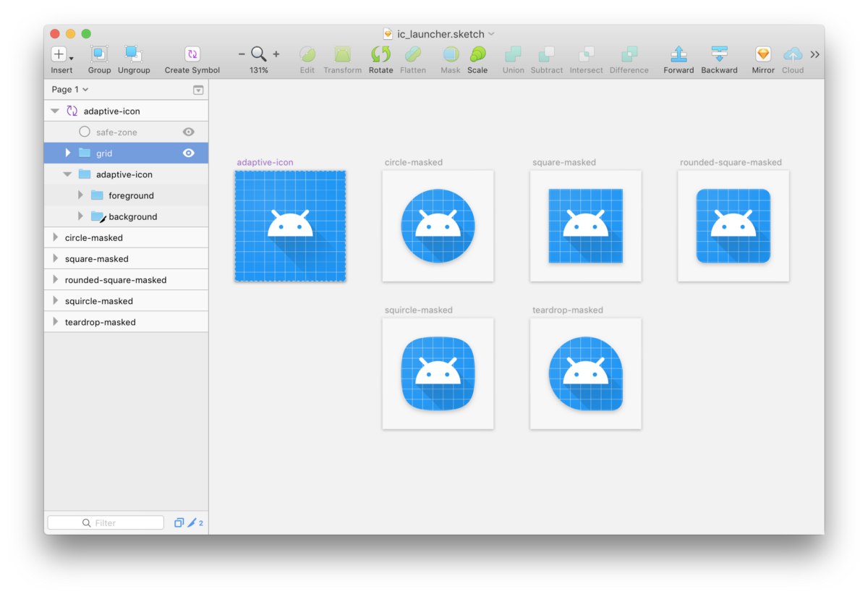868x597 pixels.
Task: Click the rounded-square-masked artboard title
Action: pyautogui.click(x=731, y=162)
